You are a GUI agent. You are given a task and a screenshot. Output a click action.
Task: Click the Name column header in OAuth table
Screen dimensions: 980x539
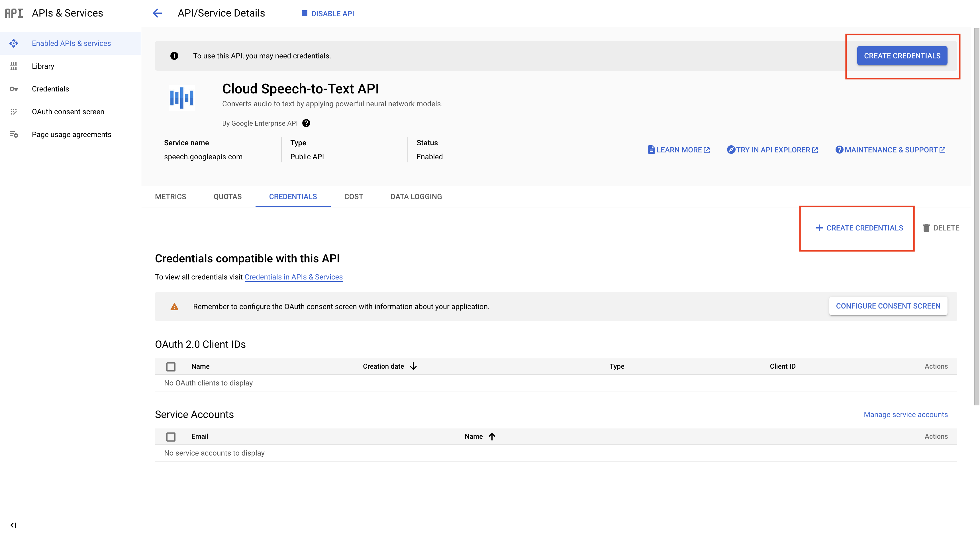point(201,366)
